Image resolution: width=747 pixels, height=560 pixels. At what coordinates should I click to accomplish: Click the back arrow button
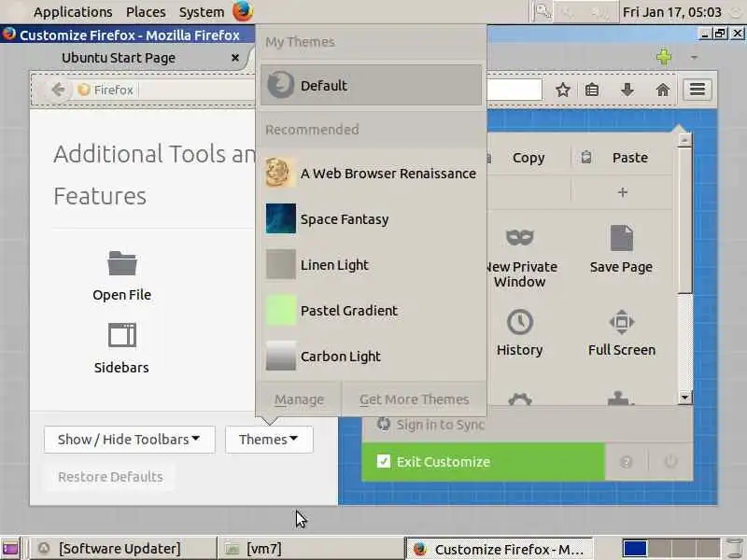(x=58, y=90)
